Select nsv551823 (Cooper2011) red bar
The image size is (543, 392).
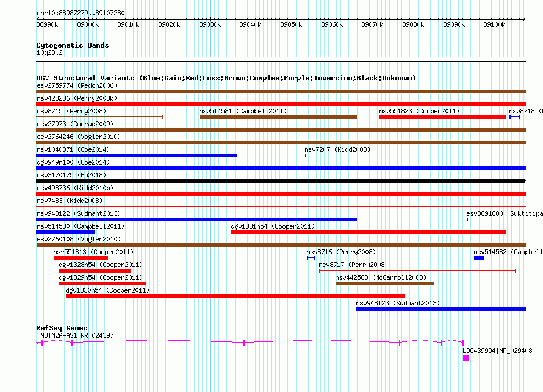[x=442, y=117]
